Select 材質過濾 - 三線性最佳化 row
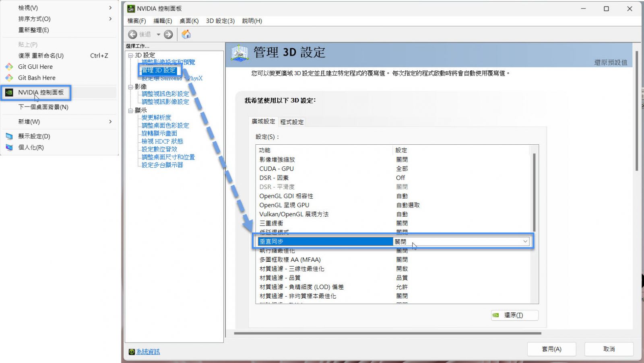 [x=394, y=269]
